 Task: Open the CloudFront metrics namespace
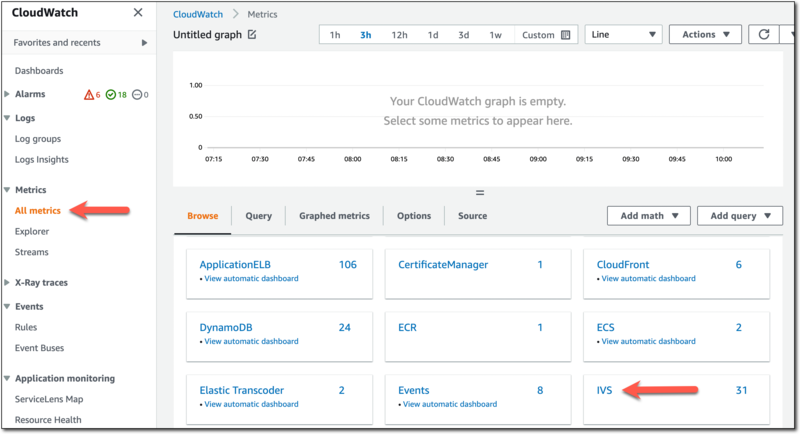click(x=623, y=265)
